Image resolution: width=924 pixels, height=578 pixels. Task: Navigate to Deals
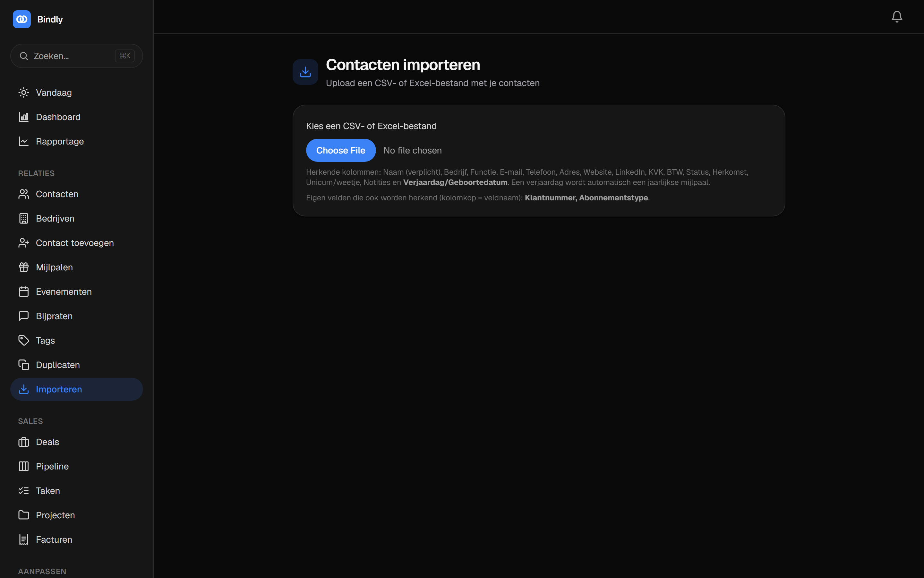point(77,442)
